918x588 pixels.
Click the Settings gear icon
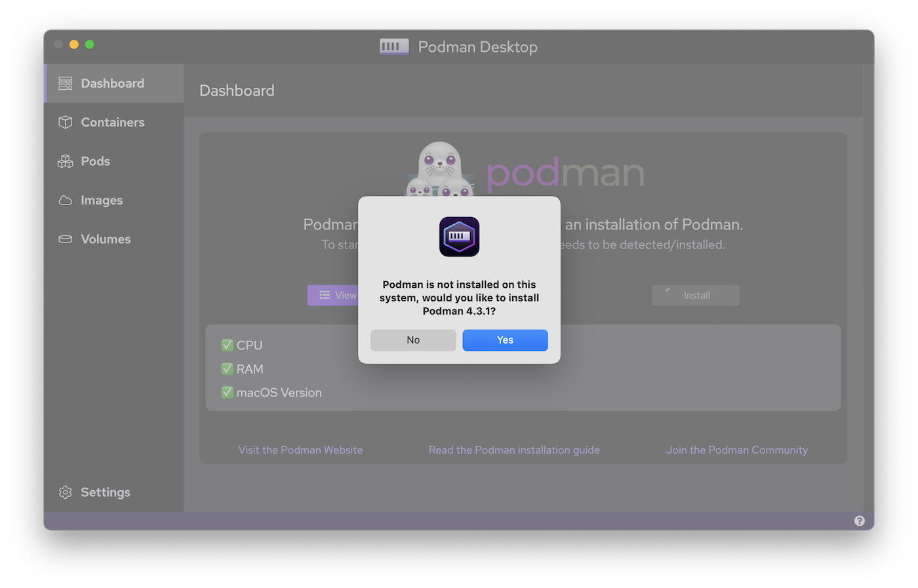coord(66,492)
